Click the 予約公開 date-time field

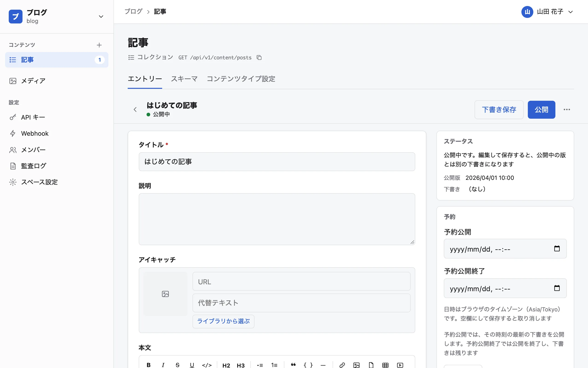505,249
